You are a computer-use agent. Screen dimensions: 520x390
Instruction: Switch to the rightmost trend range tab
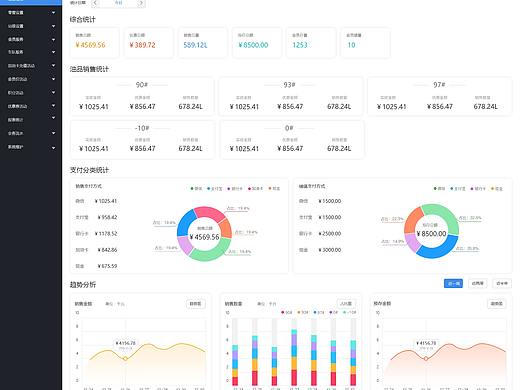502,284
